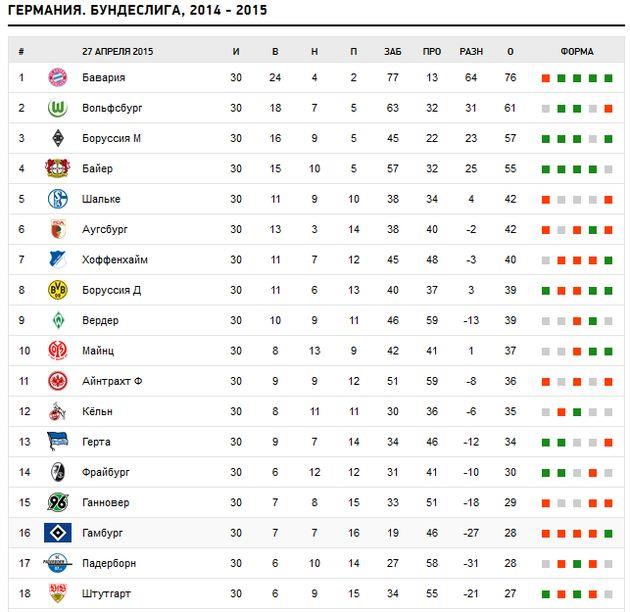Click Бавария's first red form square
The height and width of the screenshot is (612, 630).
click(x=546, y=78)
